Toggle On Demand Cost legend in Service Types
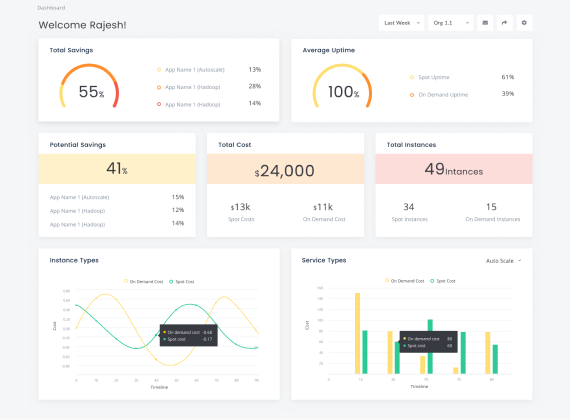The image size is (570, 420). 405,281
